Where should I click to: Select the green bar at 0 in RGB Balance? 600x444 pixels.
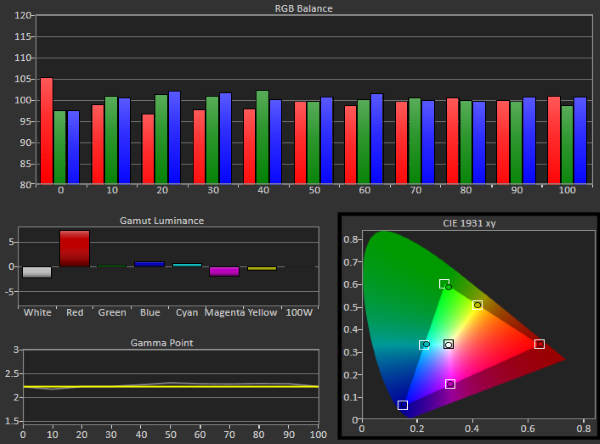point(60,147)
